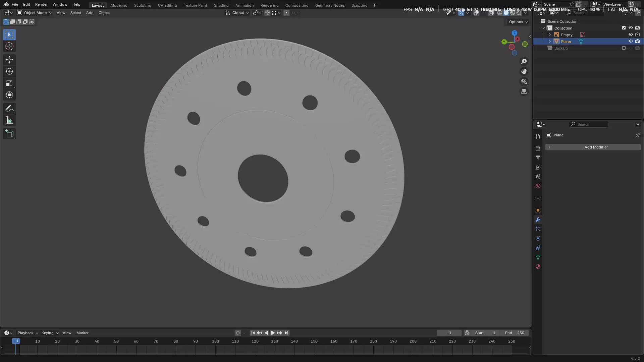The height and width of the screenshot is (362, 644).
Task: Open the View Layer properties tab
Action: point(538,167)
